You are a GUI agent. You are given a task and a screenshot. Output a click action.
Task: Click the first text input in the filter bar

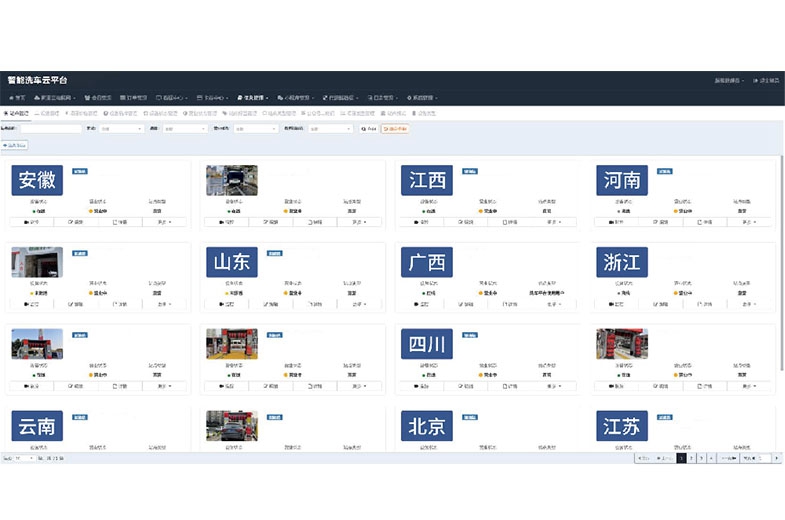[50, 129]
